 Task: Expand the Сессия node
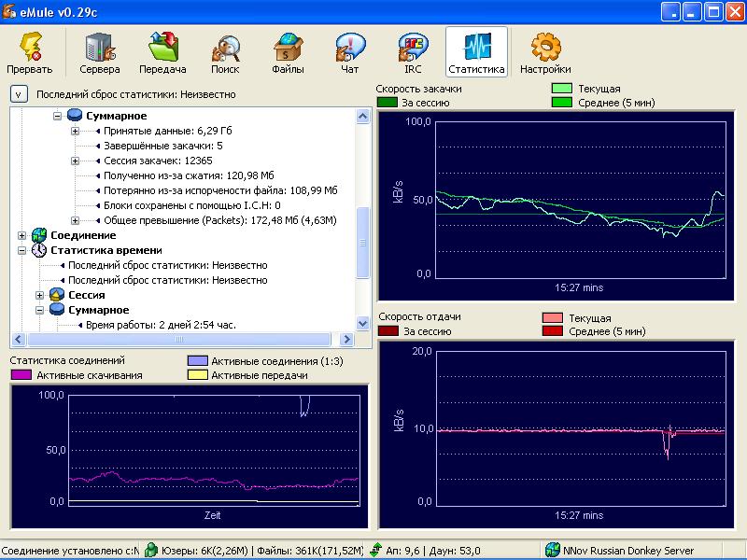click(x=39, y=295)
